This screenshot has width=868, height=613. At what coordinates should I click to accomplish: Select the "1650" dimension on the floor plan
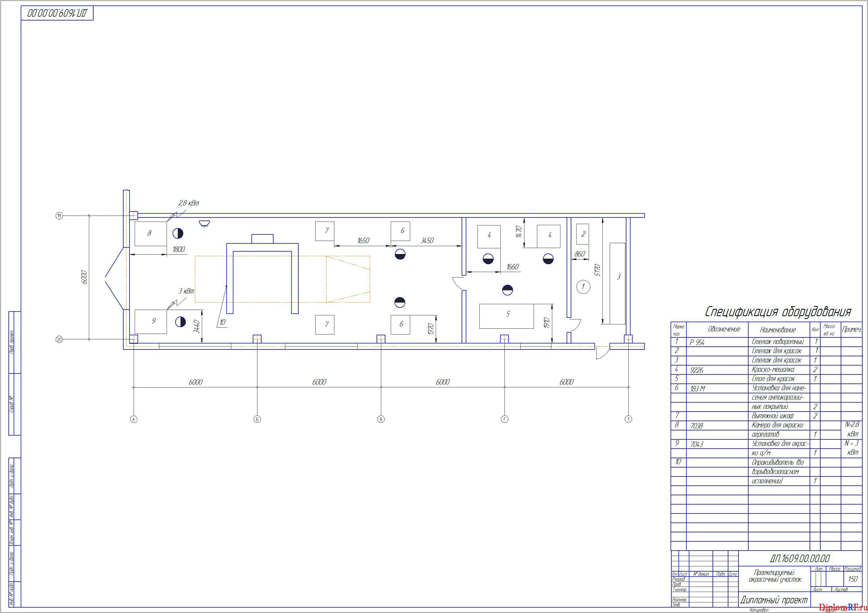[363, 241]
